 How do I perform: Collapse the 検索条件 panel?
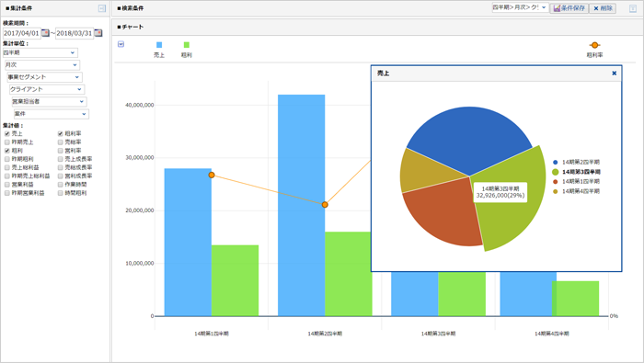click(x=633, y=8)
